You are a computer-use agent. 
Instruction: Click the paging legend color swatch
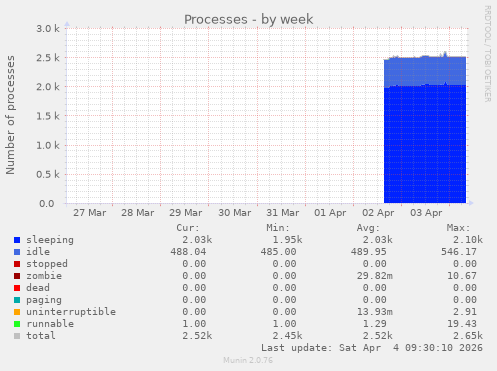[x=17, y=300]
